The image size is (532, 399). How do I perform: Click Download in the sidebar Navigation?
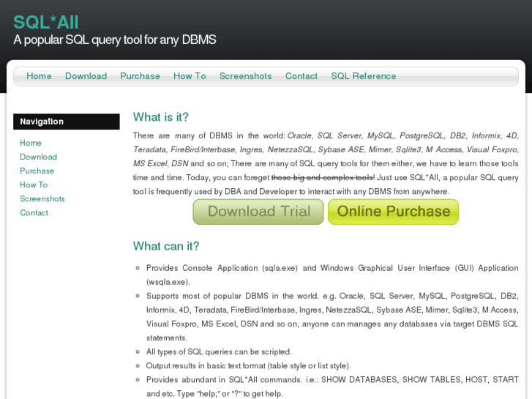tap(38, 157)
